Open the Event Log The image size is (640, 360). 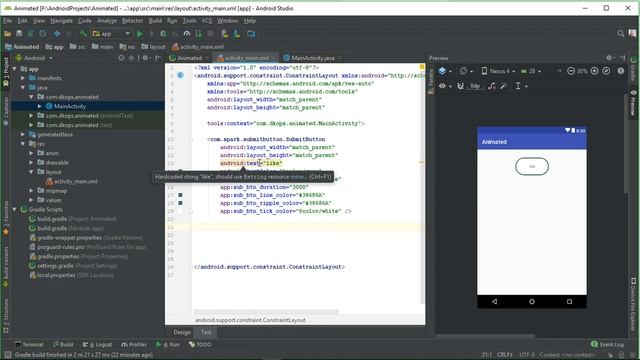[x=607, y=344]
